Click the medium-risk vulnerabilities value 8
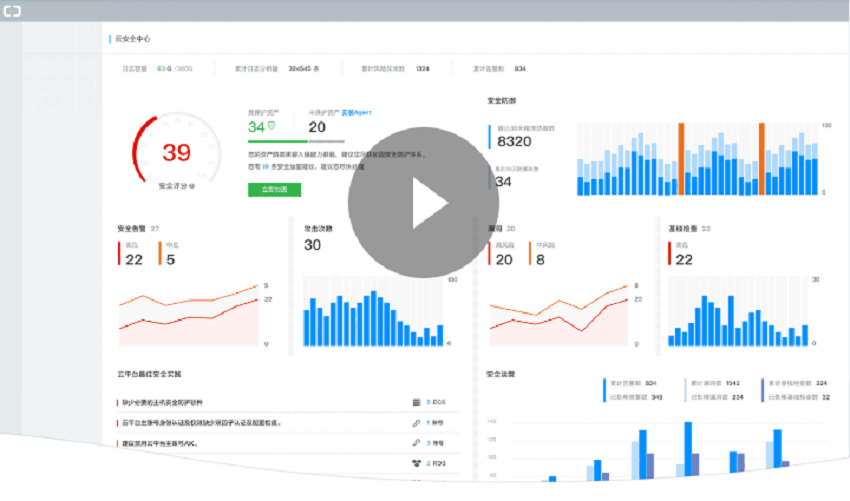 click(x=540, y=260)
